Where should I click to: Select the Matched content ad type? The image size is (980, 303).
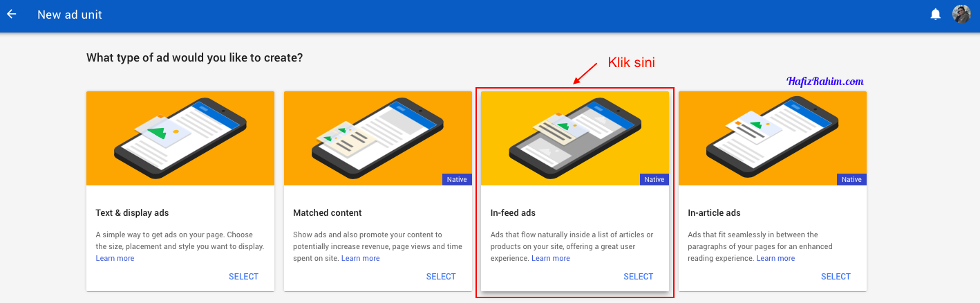pyautogui.click(x=441, y=277)
